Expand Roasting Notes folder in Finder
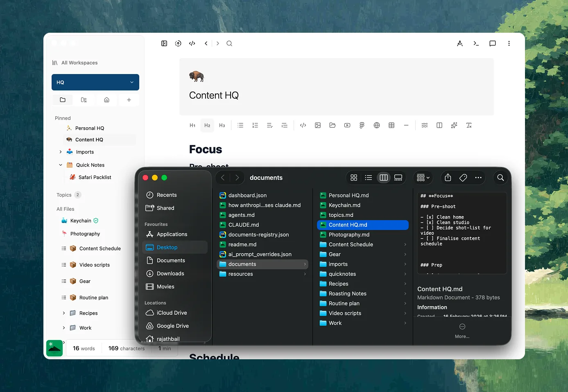Viewport: 568px width, 392px height. (405, 293)
